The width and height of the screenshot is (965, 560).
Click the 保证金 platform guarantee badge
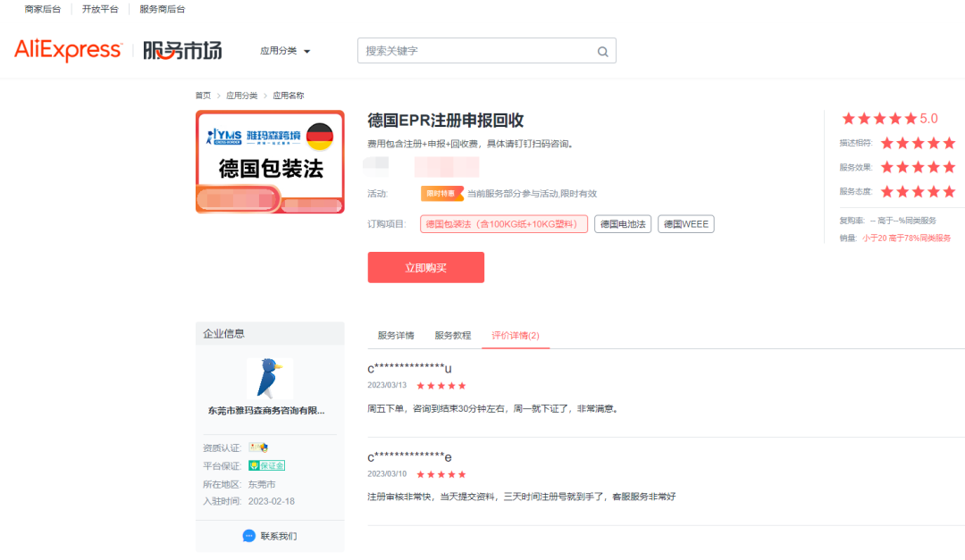point(267,465)
